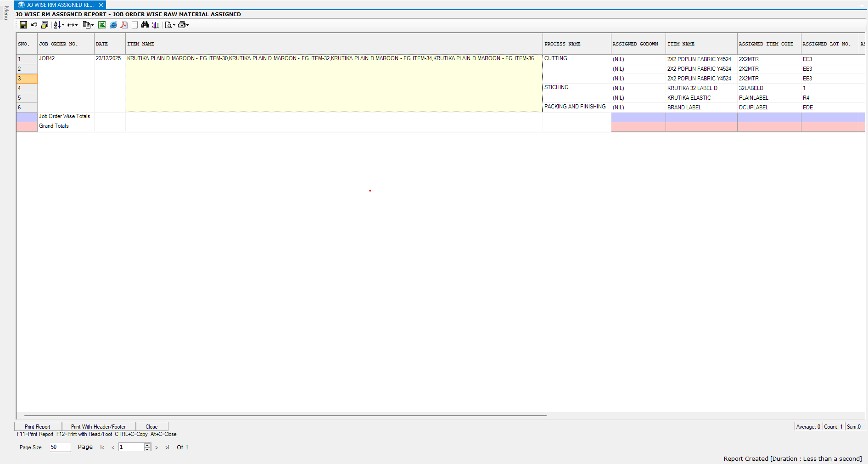Go to the last page arrow
Screen dimensions: 868x464
coord(167,447)
